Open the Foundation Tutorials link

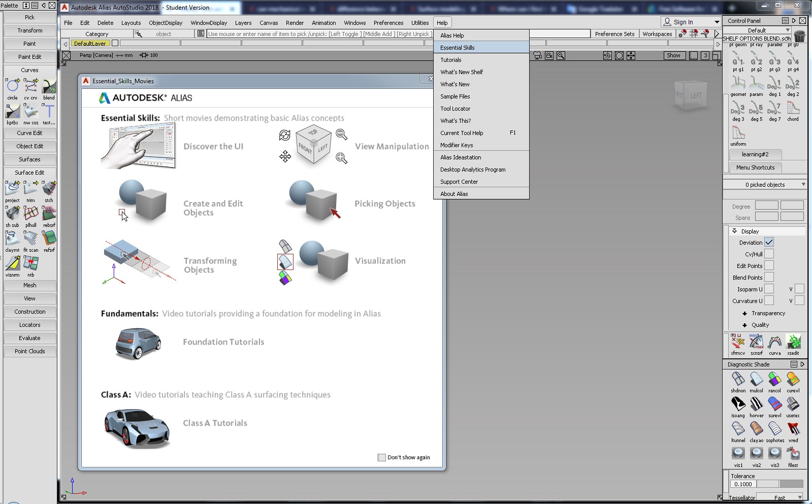click(x=223, y=342)
